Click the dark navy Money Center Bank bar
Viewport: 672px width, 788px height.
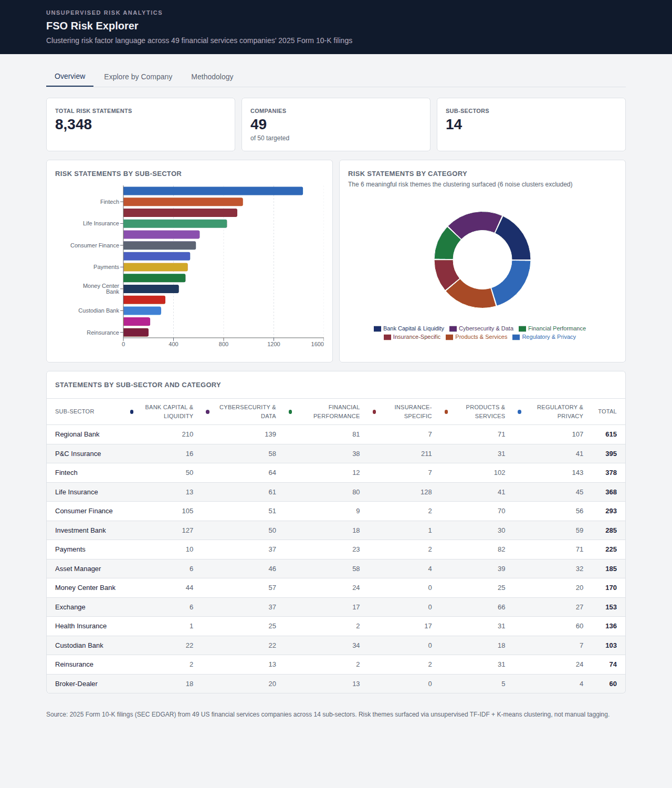pos(151,289)
